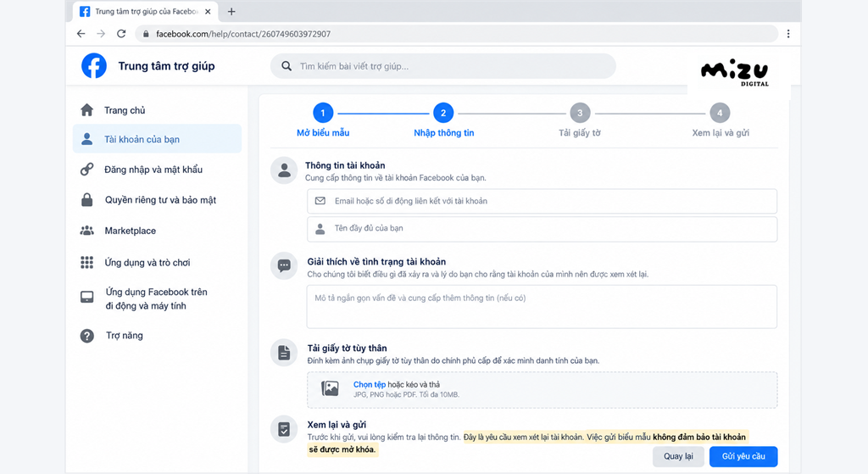Click the magnifier icon in the search box

click(287, 66)
